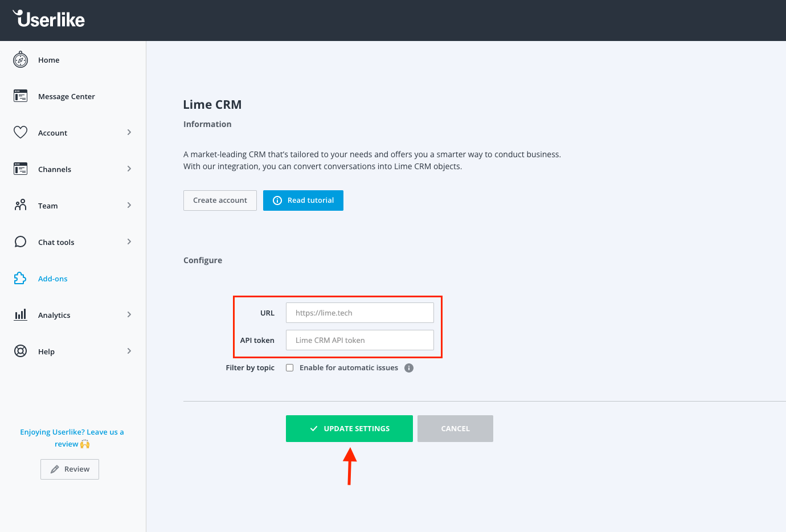Open Message Center window icon
Viewport: 786px width, 532px height.
click(21, 96)
